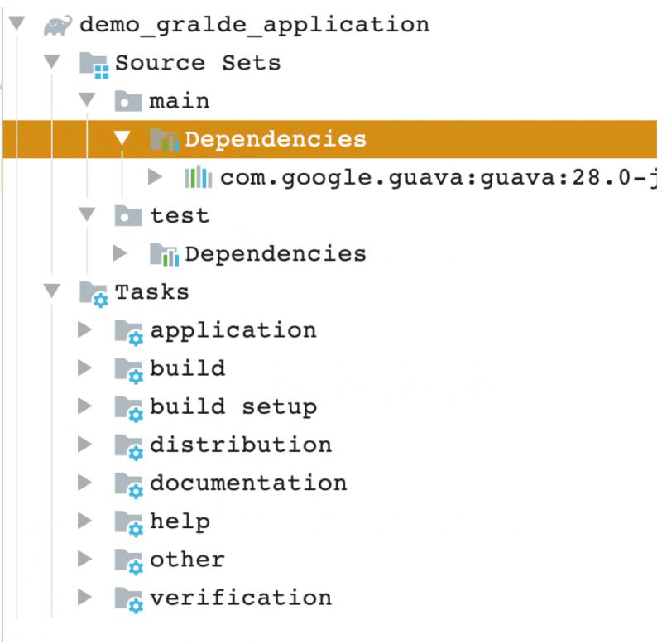Collapse the Tasks node

tap(51, 292)
